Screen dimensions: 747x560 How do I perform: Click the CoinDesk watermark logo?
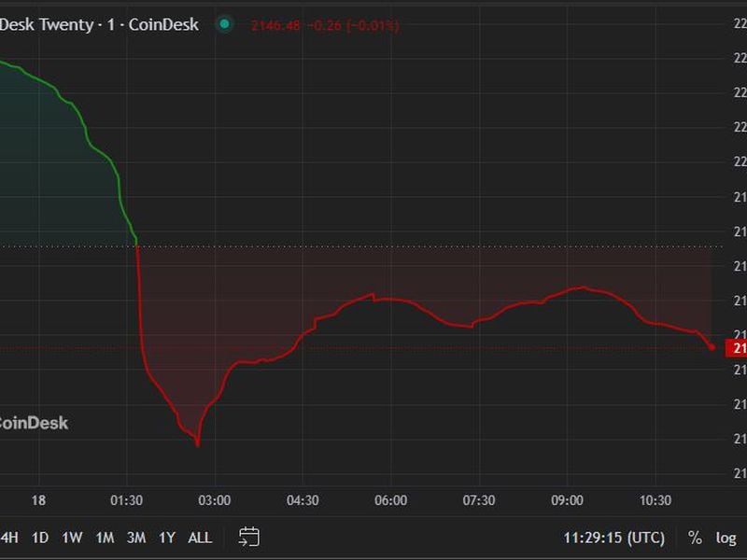coord(34,423)
